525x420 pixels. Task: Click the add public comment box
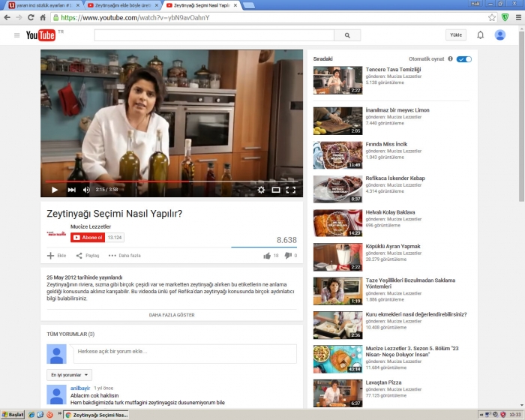pos(184,353)
